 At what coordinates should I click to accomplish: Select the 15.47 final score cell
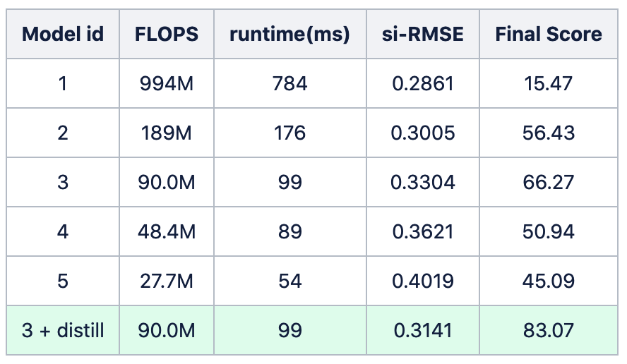[548, 83]
